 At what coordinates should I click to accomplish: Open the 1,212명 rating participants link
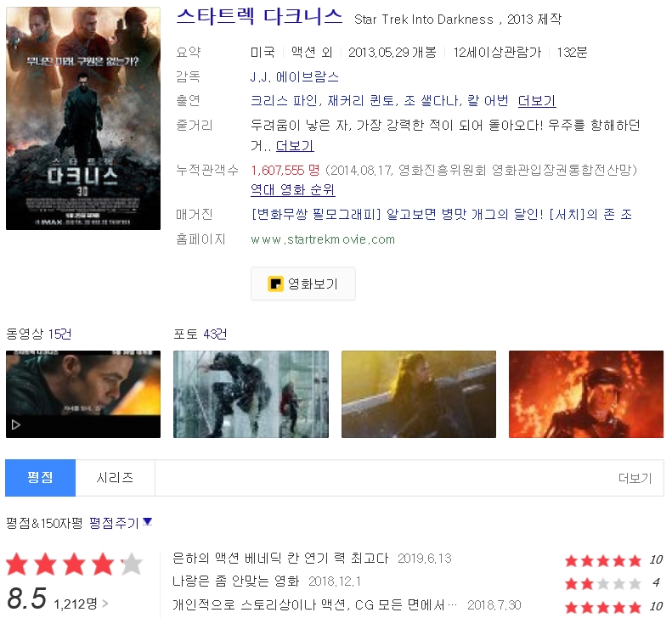point(80,604)
